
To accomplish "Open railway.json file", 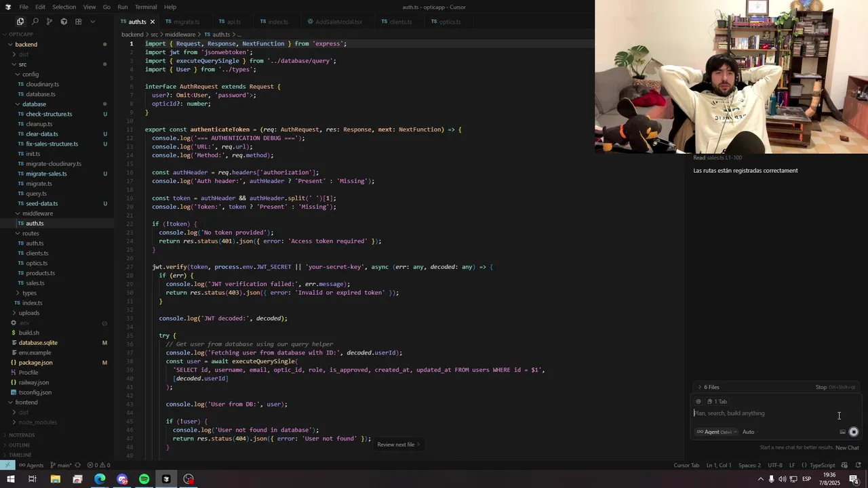I will (x=33, y=382).
